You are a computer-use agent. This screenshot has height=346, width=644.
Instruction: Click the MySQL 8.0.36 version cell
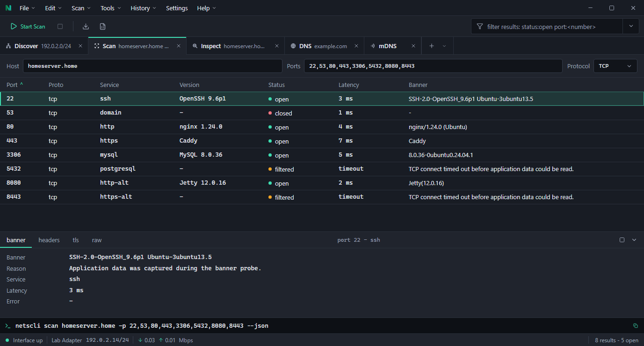(201, 155)
